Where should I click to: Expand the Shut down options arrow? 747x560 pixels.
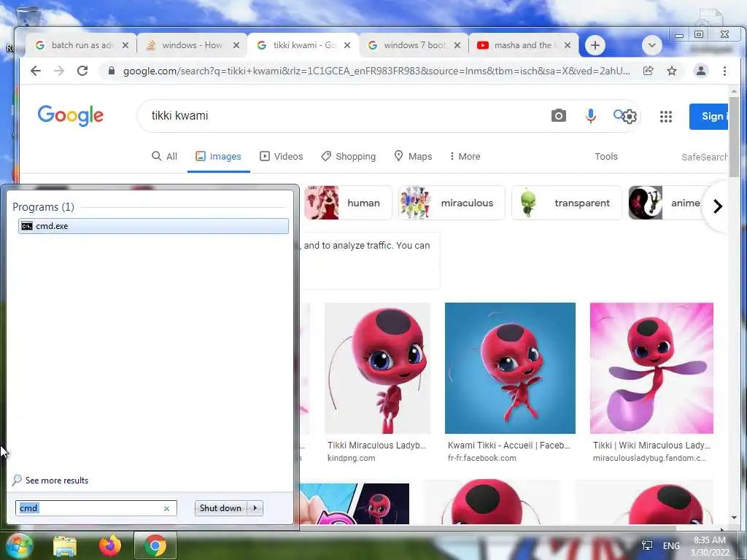pyautogui.click(x=255, y=508)
